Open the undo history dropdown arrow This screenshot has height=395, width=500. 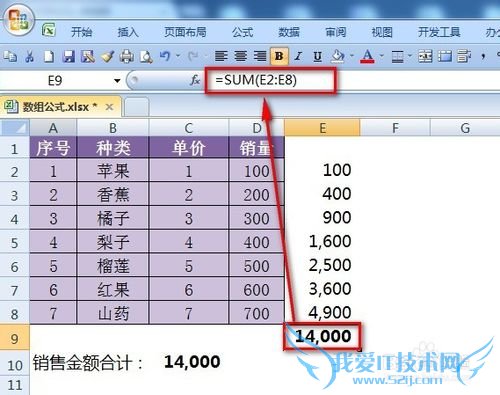coord(178,55)
